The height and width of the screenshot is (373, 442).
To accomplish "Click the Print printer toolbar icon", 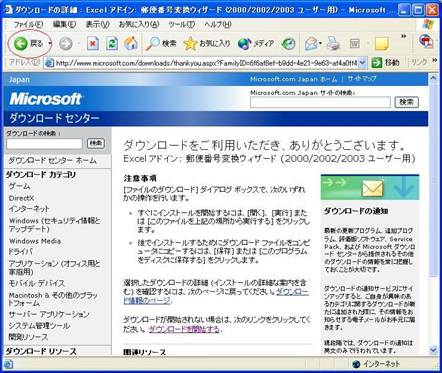I will [333, 44].
